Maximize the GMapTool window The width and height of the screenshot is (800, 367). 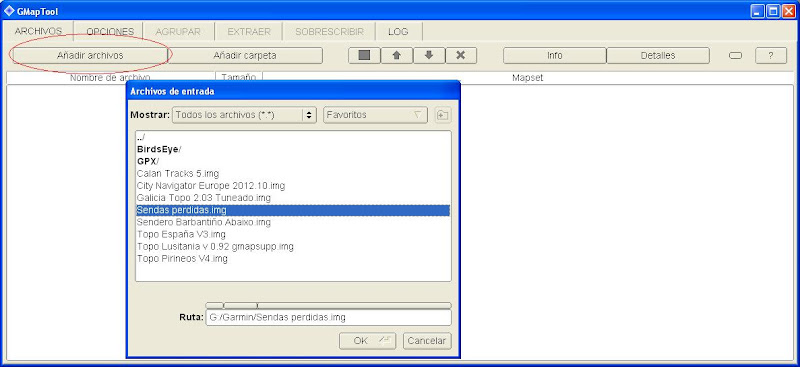pyautogui.click(x=772, y=11)
